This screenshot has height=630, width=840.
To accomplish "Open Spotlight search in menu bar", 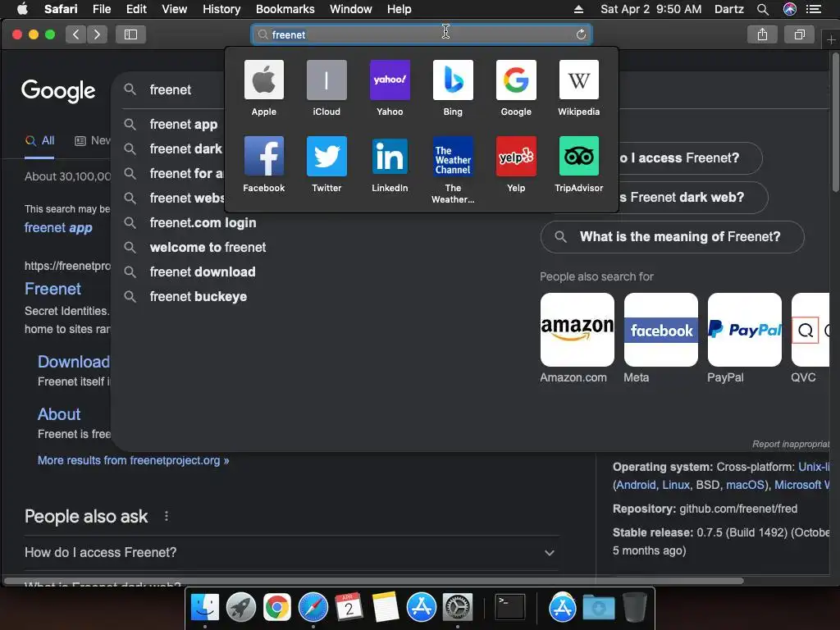I will [763, 9].
